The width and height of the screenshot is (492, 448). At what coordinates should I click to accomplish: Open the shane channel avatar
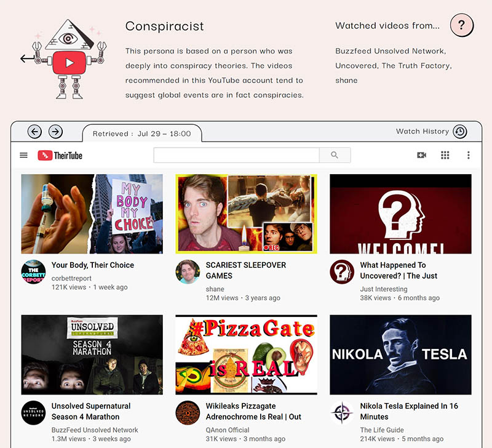tap(188, 272)
